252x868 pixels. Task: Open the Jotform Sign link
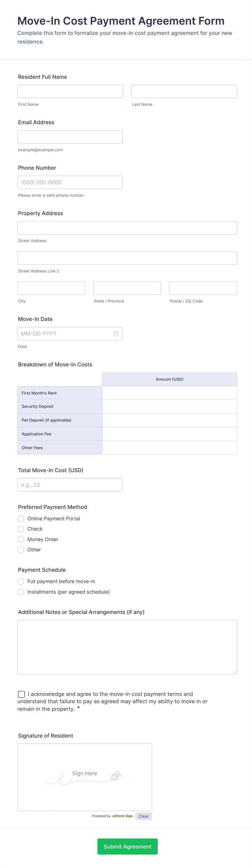tap(122, 816)
